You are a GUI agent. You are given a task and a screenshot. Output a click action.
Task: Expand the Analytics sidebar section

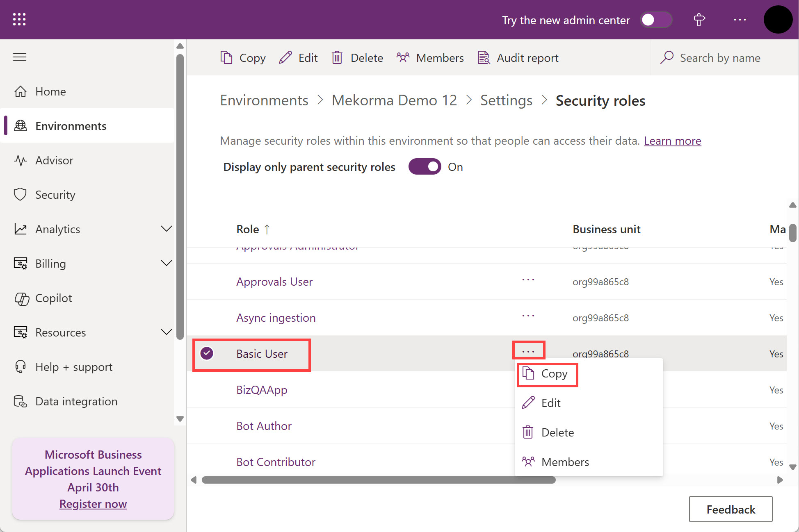pyautogui.click(x=166, y=229)
